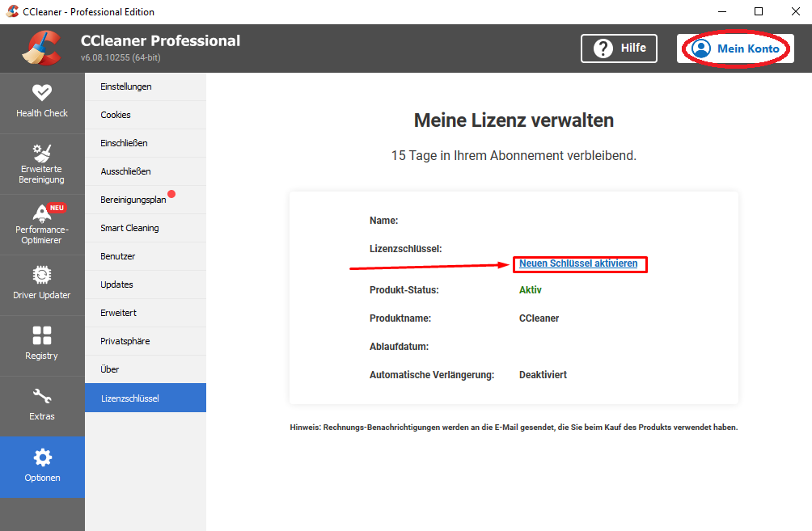Click the CCleaner logo in the header
This screenshot has height=531, width=812.
point(41,48)
